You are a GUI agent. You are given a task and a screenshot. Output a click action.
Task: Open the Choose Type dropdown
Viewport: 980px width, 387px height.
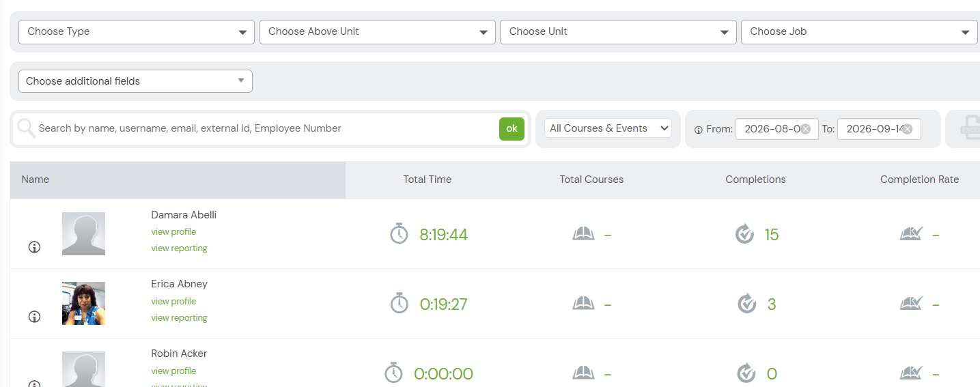coord(137,31)
